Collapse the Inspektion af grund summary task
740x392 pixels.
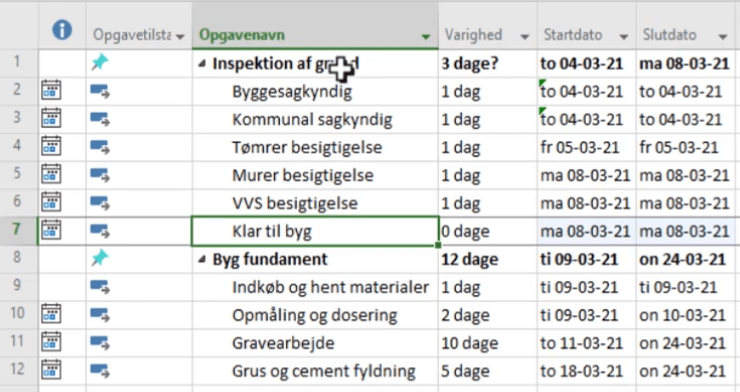202,63
